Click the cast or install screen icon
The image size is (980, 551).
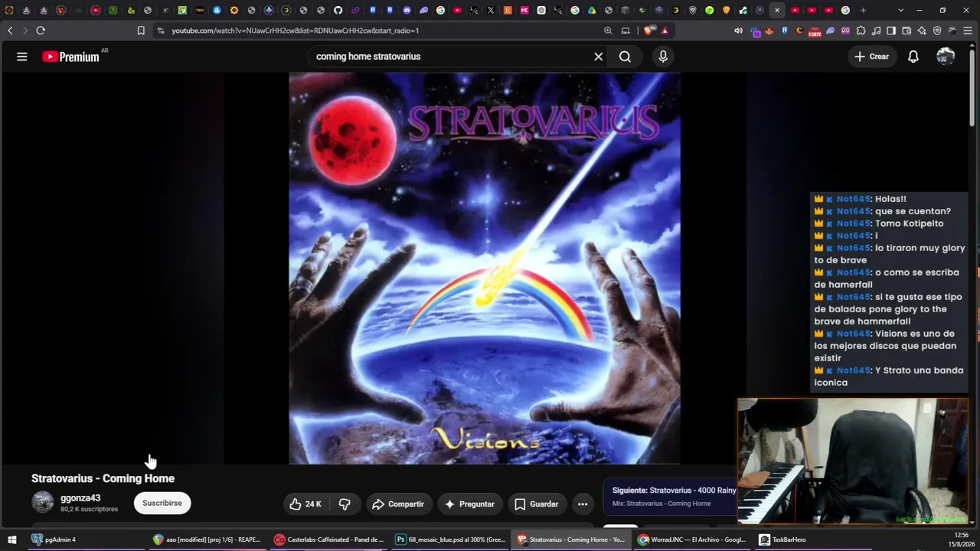626,31
